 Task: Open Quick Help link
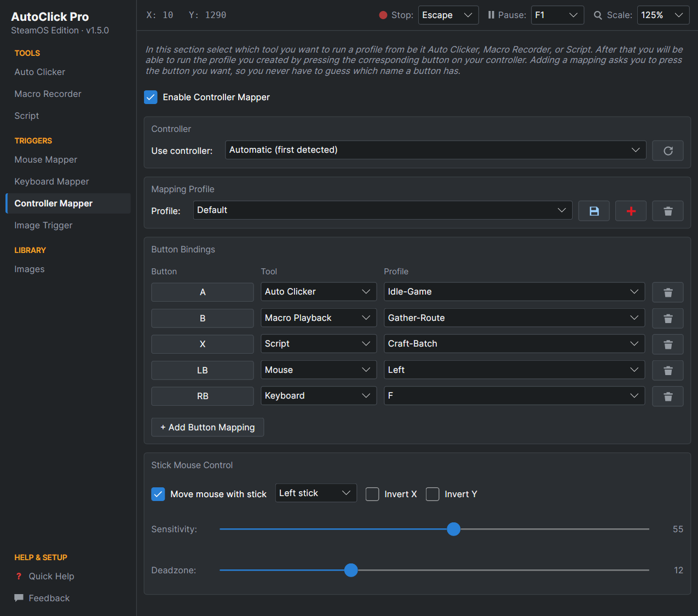pyautogui.click(x=51, y=576)
